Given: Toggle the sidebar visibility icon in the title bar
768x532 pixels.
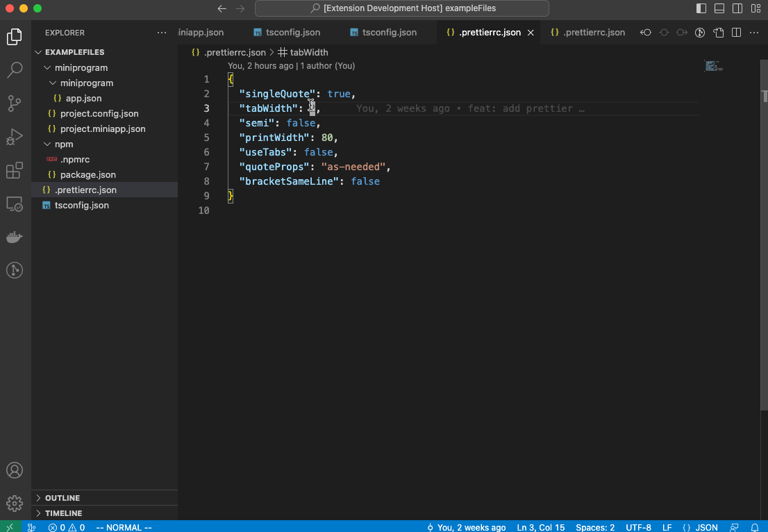Looking at the screenshot, I should 702,8.
